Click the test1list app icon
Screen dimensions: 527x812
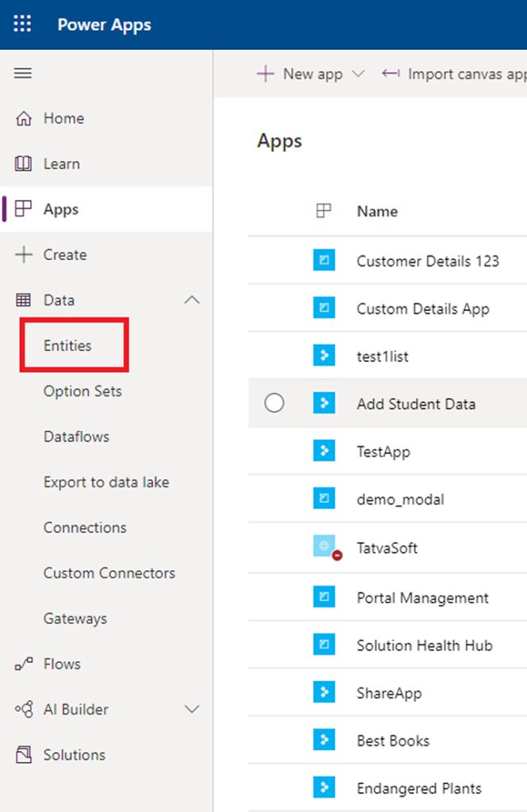click(324, 356)
